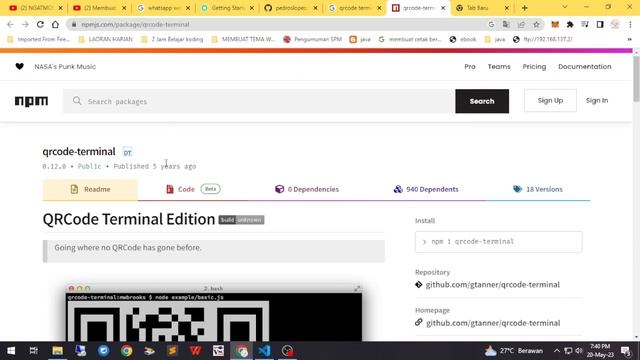Select the Code Beta tab
Viewport: 640px width, 360px height.
(x=193, y=189)
